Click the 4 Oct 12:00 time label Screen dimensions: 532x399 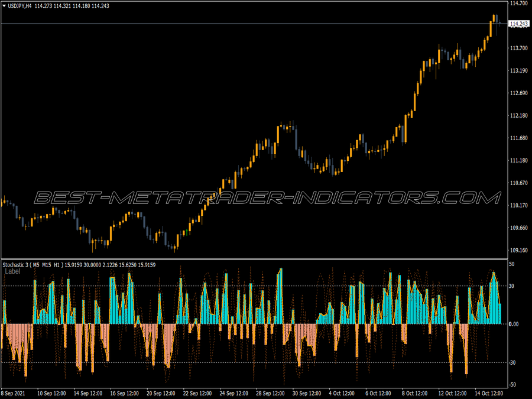pyautogui.click(x=342, y=393)
